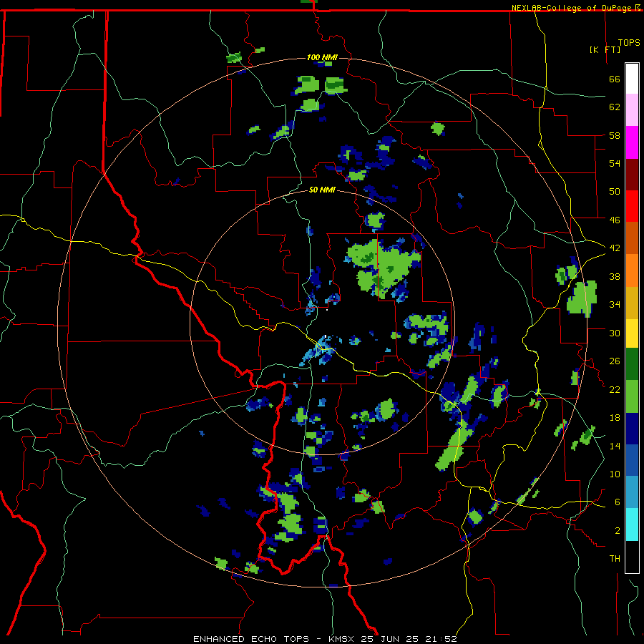644x644 pixels.
Task: Click the 54 legend value
Action: point(615,163)
